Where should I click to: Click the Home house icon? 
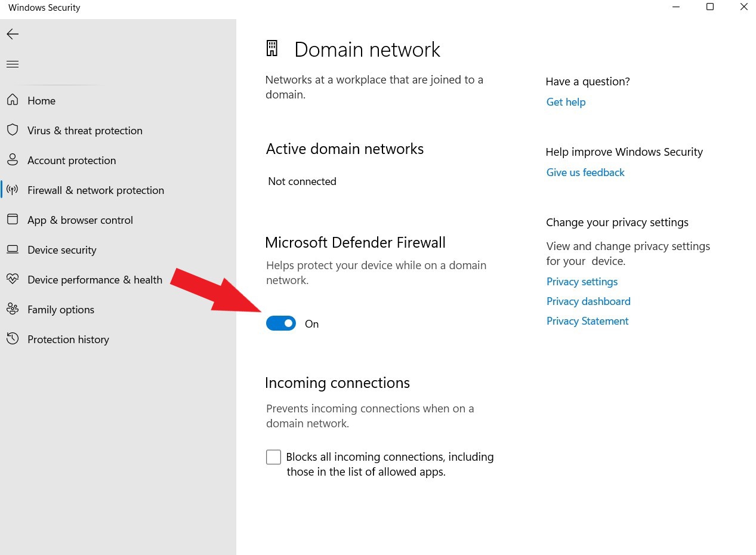pos(13,100)
